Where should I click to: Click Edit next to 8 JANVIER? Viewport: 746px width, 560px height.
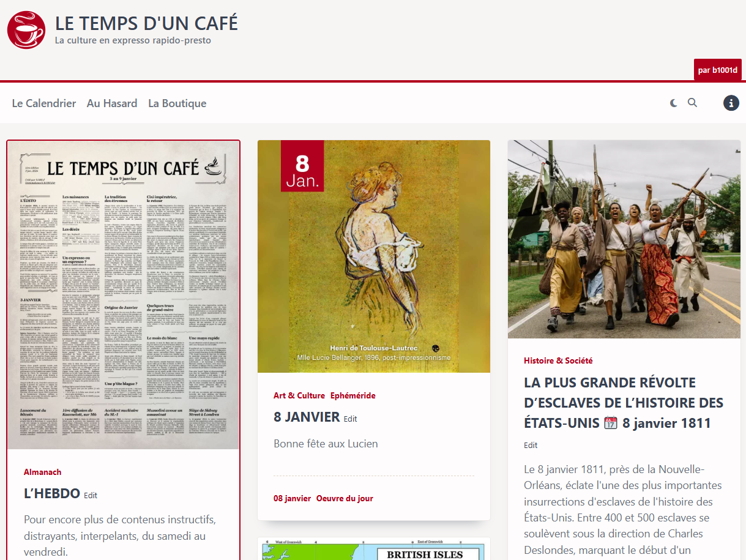pos(350,419)
